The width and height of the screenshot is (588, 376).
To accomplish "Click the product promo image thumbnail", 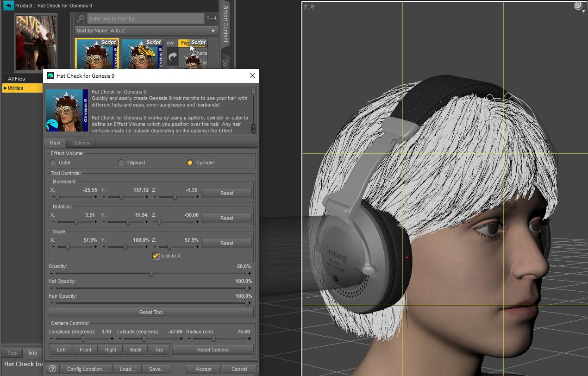I will click(x=36, y=43).
